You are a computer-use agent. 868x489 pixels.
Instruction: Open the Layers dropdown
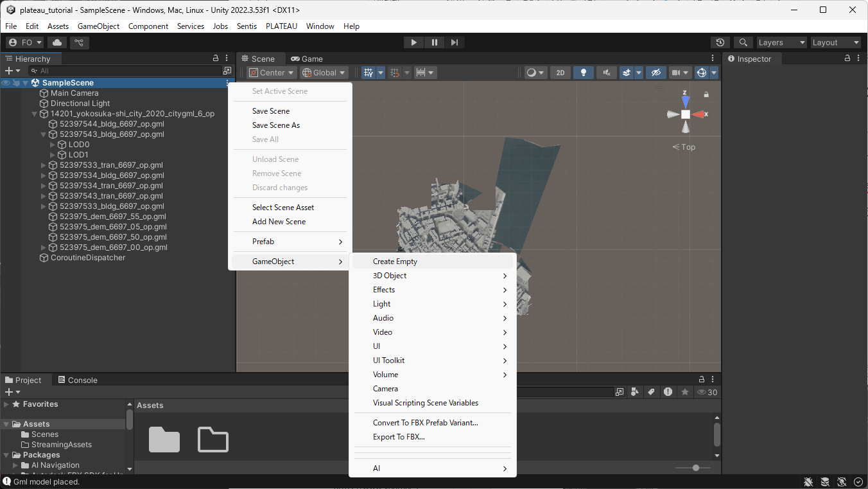pyautogui.click(x=781, y=42)
